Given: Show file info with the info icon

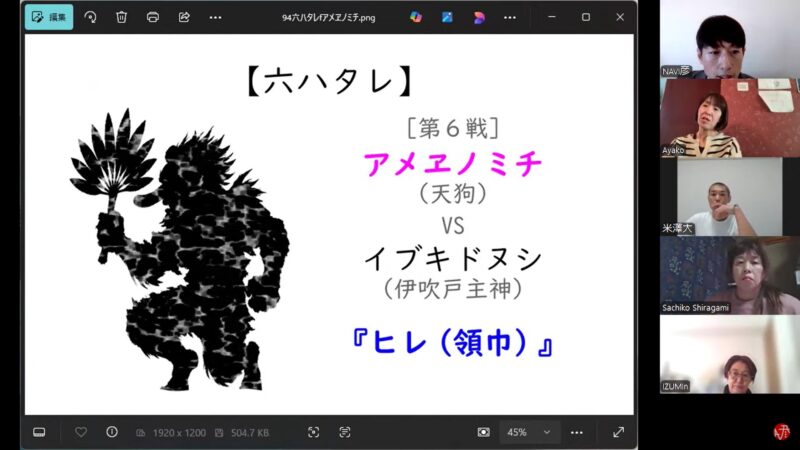Looking at the screenshot, I should click(x=112, y=433).
